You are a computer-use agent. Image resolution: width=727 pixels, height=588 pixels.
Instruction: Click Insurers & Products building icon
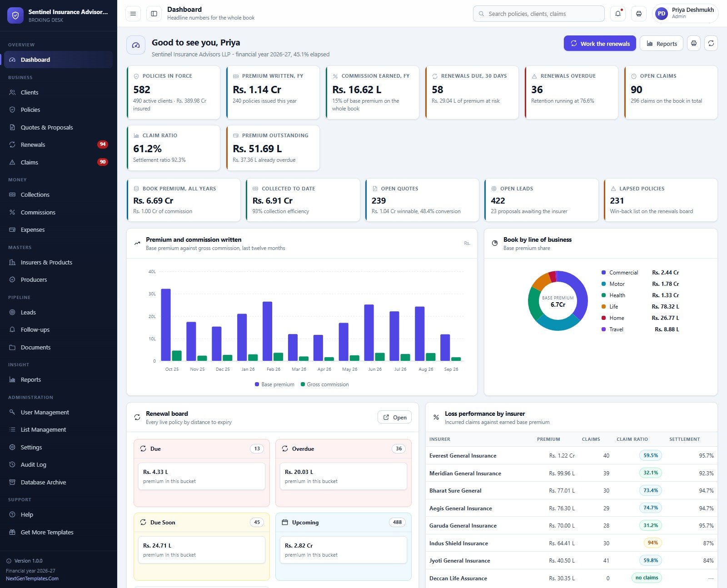pyautogui.click(x=12, y=262)
